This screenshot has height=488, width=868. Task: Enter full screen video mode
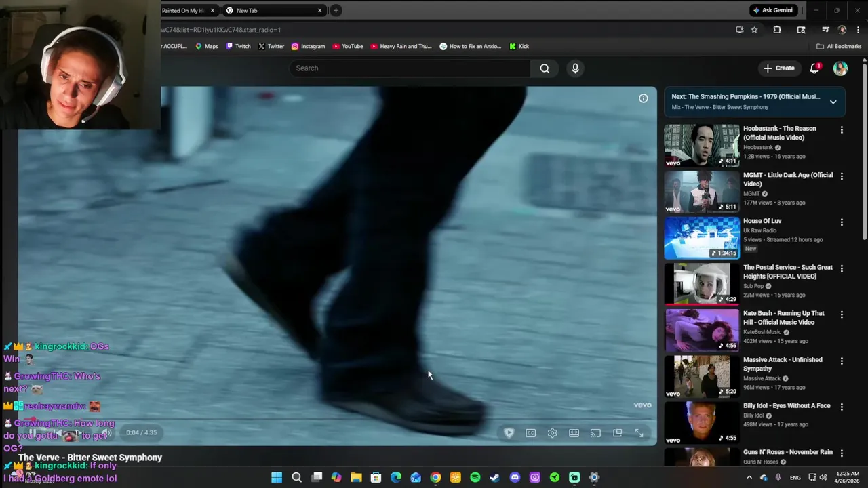639,433
